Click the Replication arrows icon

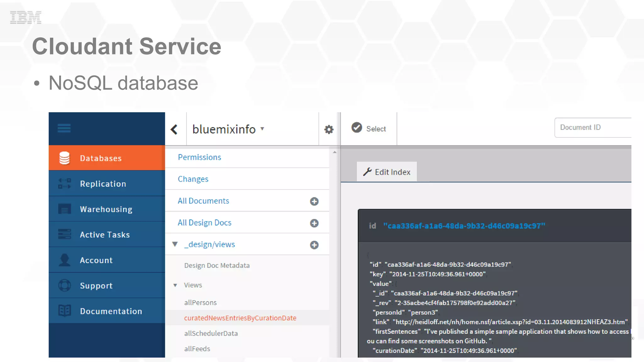coord(64,184)
